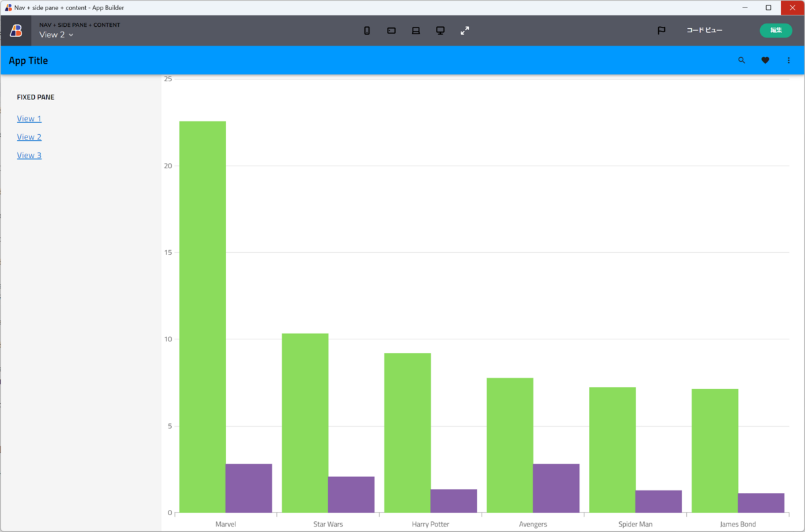Screen dimensions: 805x532
Task: Click the purple Avengers bar
Action: tap(556, 488)
